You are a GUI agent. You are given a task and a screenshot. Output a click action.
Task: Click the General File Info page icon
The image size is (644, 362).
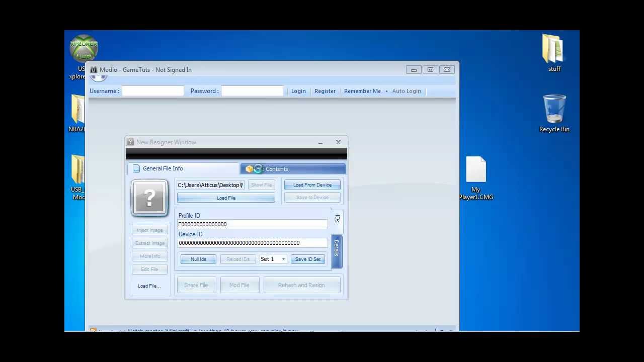[136, 168]
